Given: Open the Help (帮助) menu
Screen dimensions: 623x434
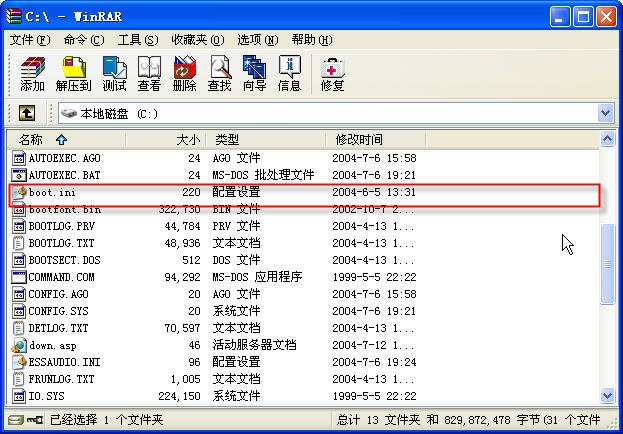Looking at the screenshot, I should click(312, 40).
